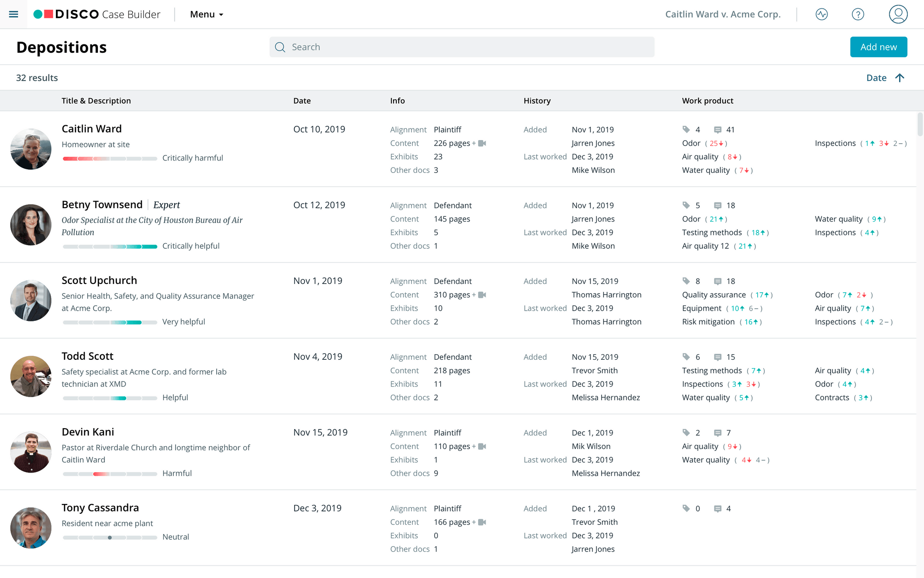Screen dimensions: 924x578
Task: Open the user profile icon
Action: tap(898, 14)
